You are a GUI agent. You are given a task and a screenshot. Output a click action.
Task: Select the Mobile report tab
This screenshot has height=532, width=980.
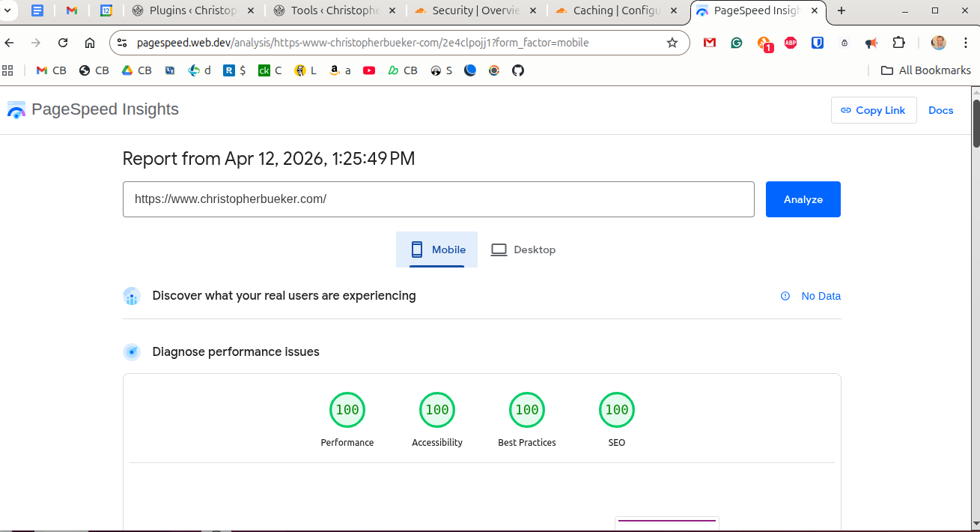437,250
